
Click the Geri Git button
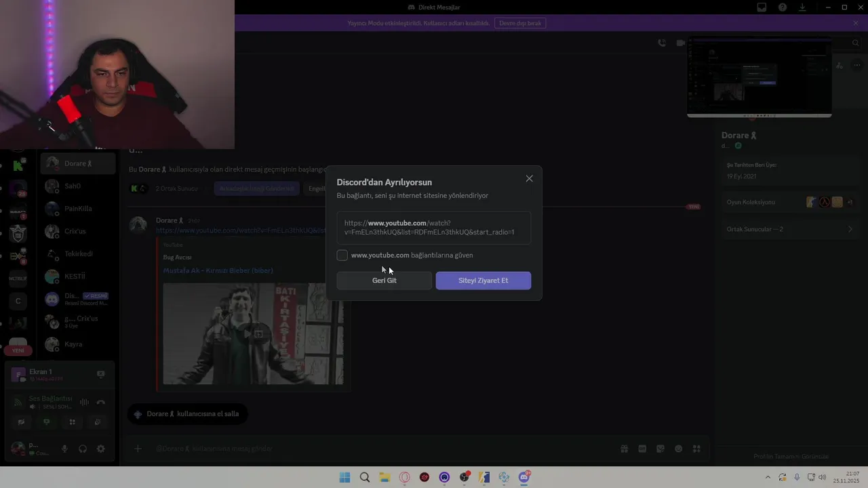pyautogui.click(x=384, y=281)
